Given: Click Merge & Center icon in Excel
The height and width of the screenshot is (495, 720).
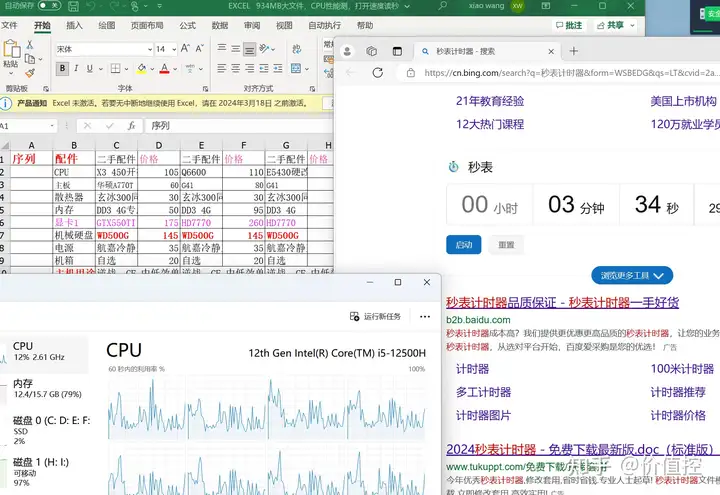Looking at the screenshot, I should pos(296,68).
